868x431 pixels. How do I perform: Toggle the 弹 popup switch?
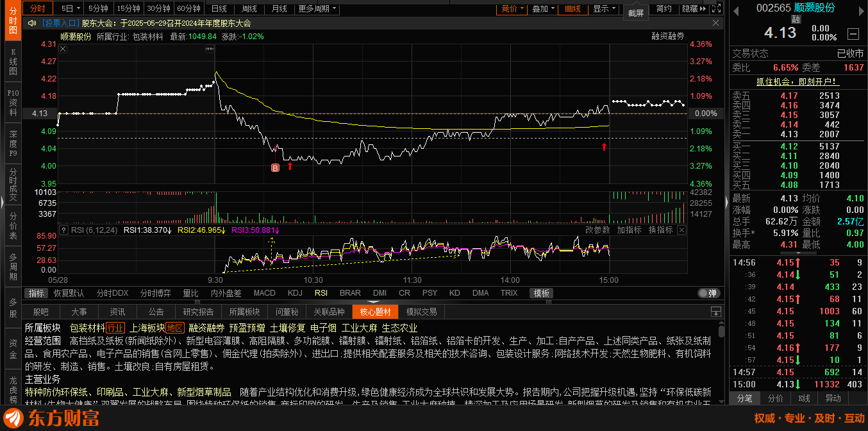click(708, 293)
